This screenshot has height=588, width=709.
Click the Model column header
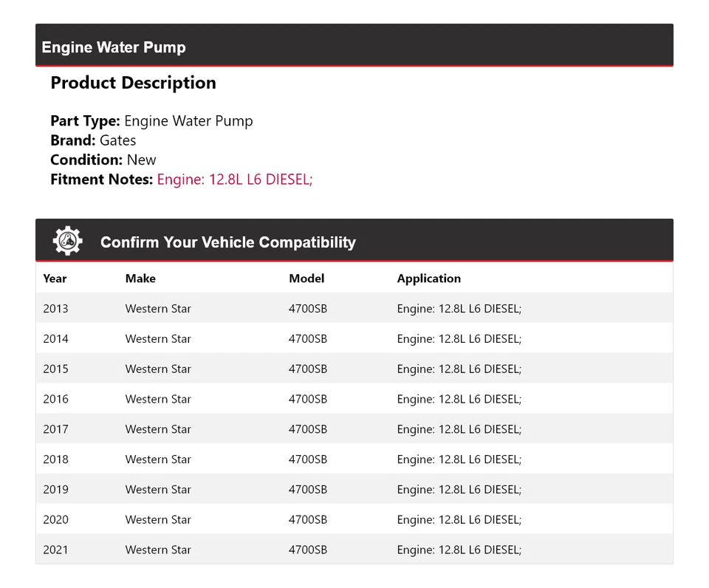point(306,278)
